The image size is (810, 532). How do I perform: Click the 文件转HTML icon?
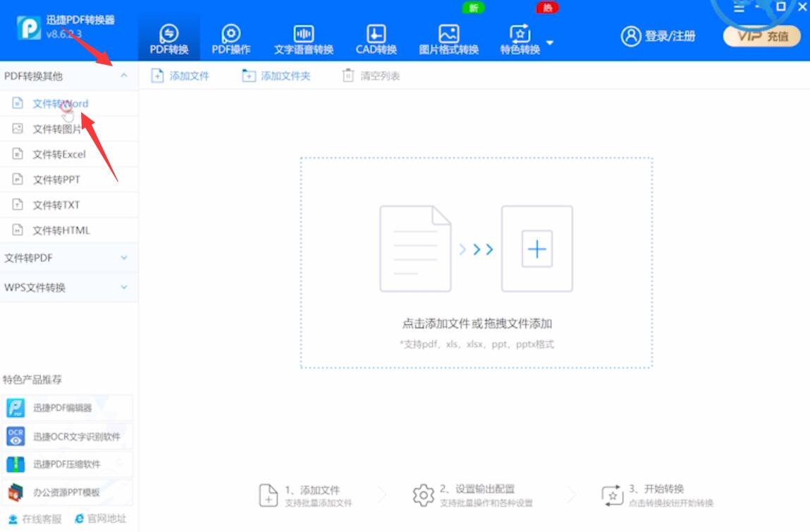[18, 229]
